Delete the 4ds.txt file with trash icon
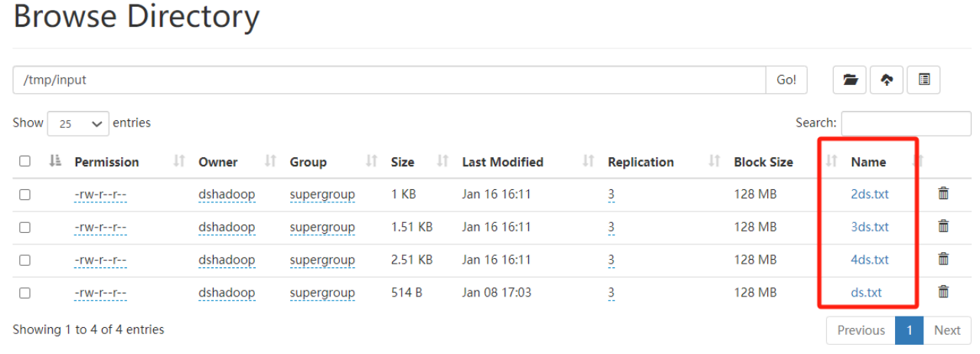Viewport: 980px width, 354px height. point(943,259)
